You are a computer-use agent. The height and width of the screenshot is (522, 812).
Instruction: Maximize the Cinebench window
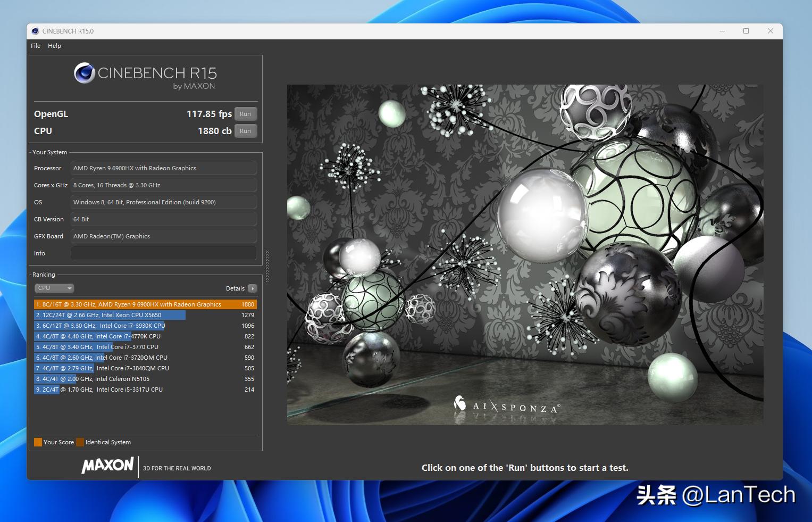[x=746, y=31]
